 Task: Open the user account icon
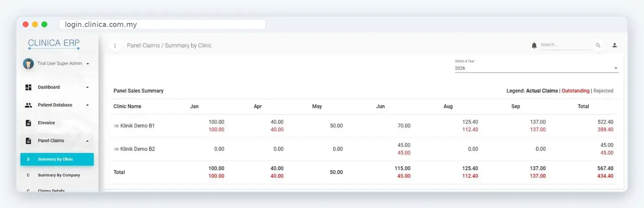(x=615, y=45)
